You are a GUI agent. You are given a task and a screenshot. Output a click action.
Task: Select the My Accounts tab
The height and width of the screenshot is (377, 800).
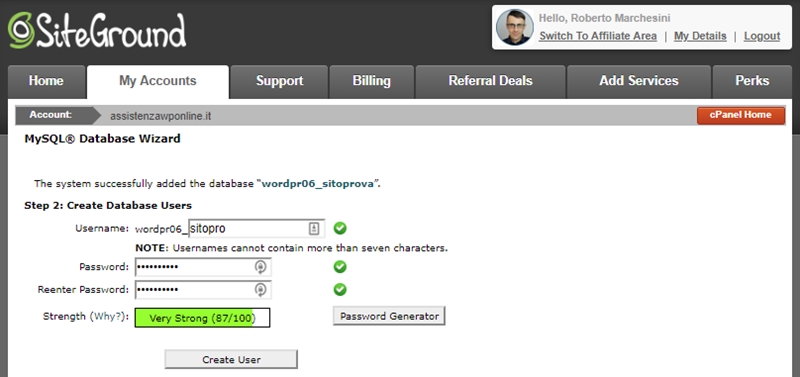[158, 82]
